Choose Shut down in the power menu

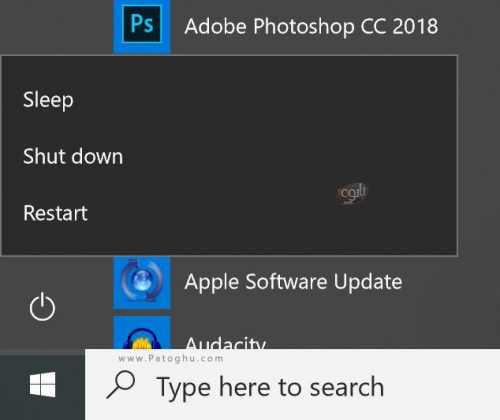[x=73, y=156]
